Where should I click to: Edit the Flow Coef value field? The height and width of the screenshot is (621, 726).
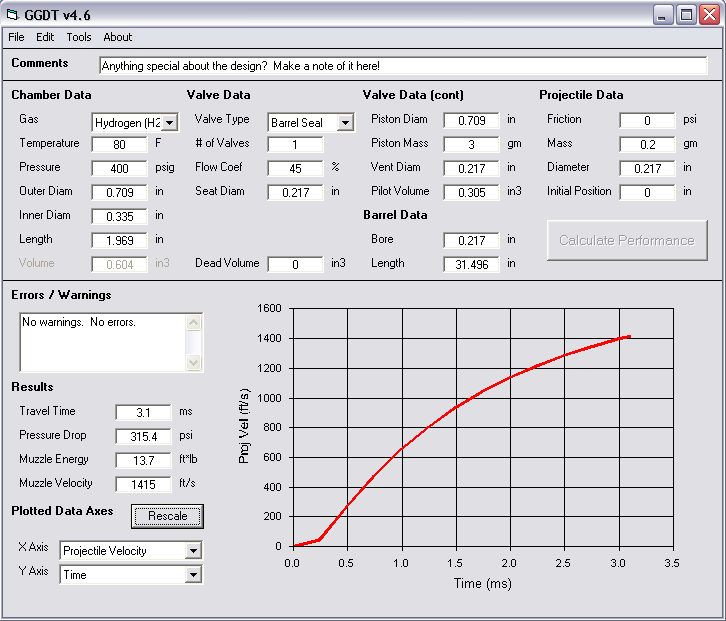[295, 168]
